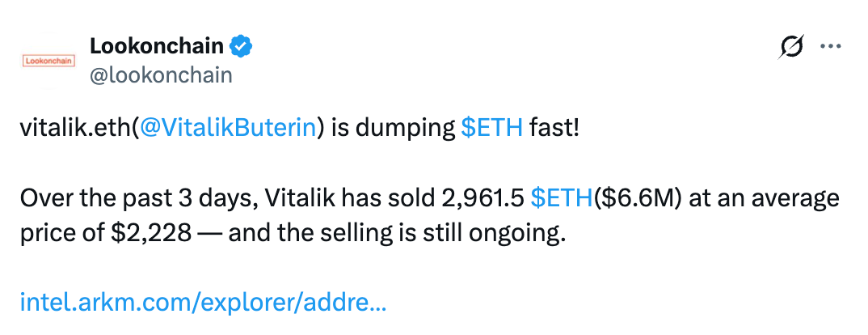
Task: Click the "is dumping" words
Action: tap(394, 129)
